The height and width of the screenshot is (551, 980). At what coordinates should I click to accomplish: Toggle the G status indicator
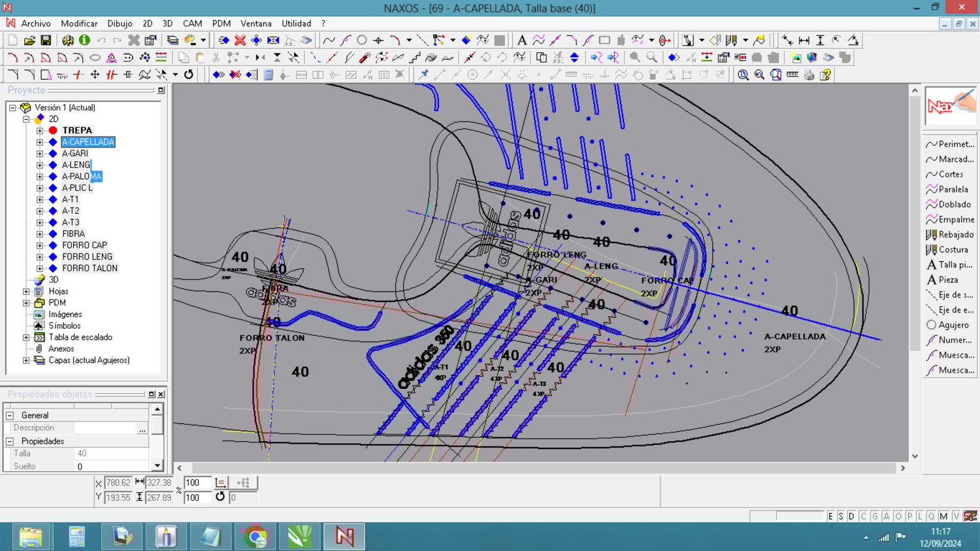point(875,516)
